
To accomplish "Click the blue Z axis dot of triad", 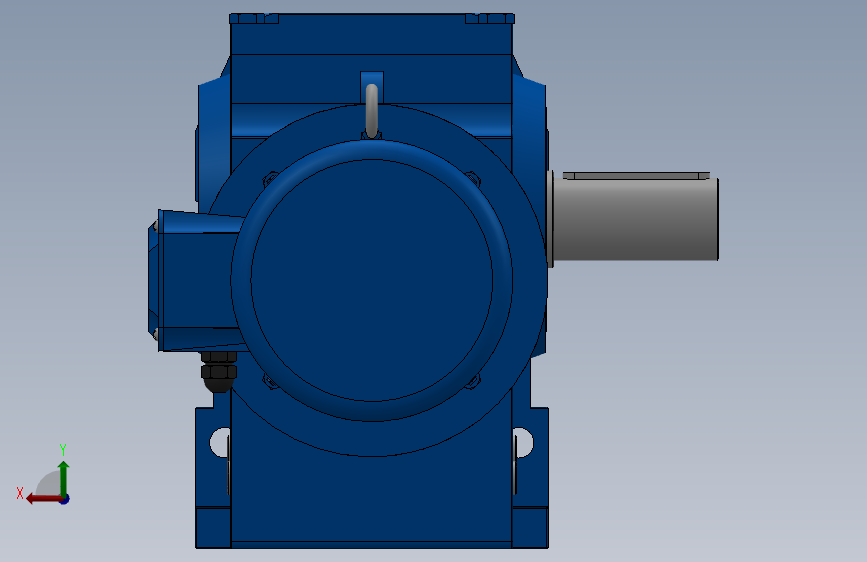I will [x=64, y=499].
